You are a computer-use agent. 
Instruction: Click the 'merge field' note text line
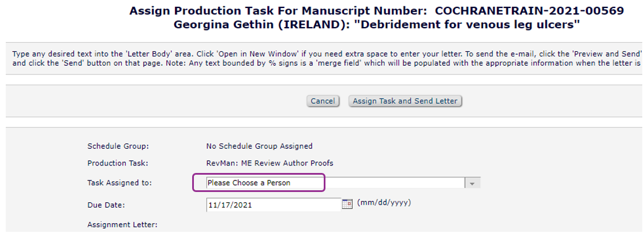323,62
